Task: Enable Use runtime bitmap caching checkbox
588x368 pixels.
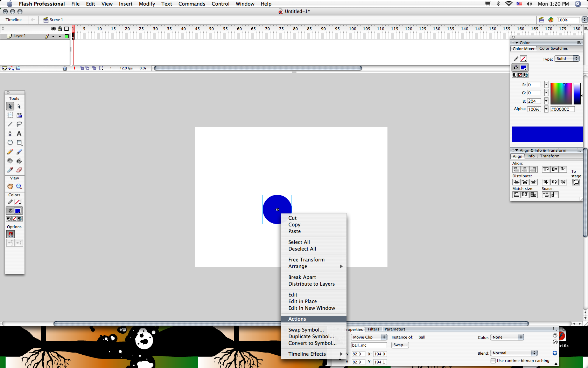Action: click(x=493, y=361)
